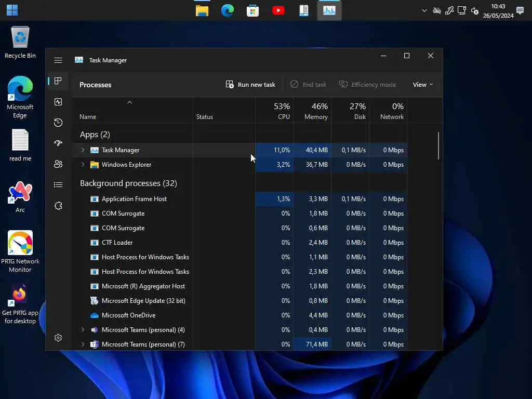The height and width of the screenshot is (399, 532).
Task: Expand the Task Manager process group
Action: tap(83, 150)
